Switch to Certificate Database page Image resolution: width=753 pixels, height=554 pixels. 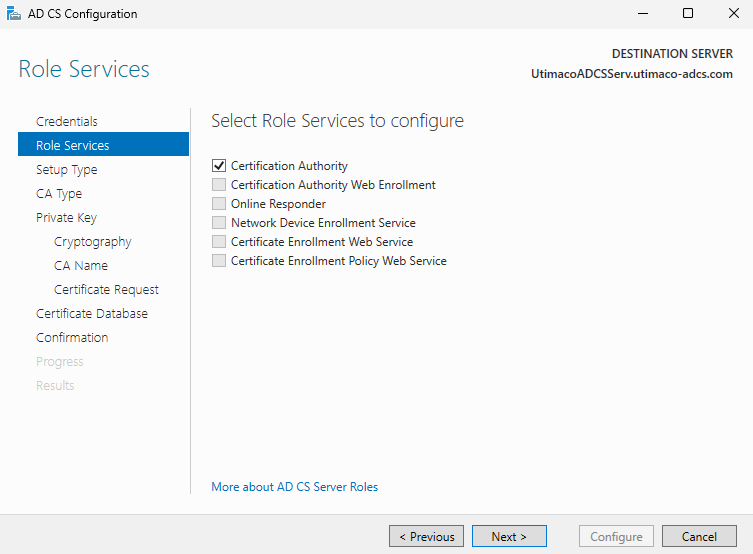pyautogui.click(x=92, y=313)
